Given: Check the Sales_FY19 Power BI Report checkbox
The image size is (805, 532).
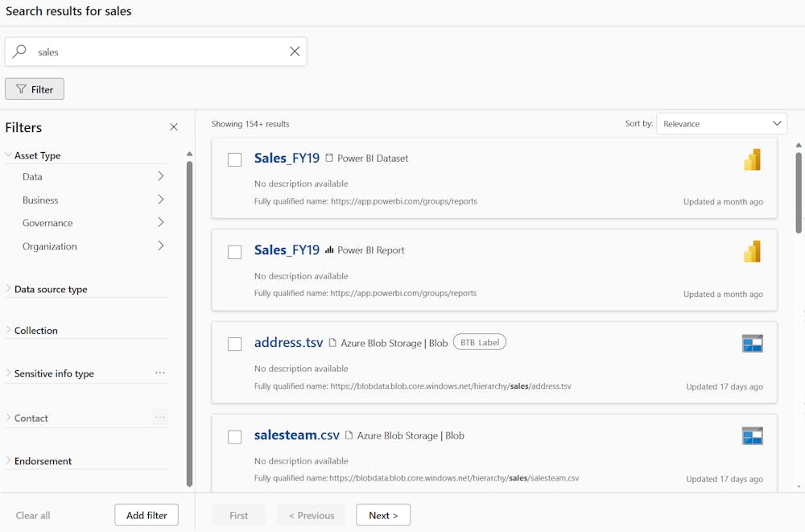Looking at the screenshot, I should (234, 252).
